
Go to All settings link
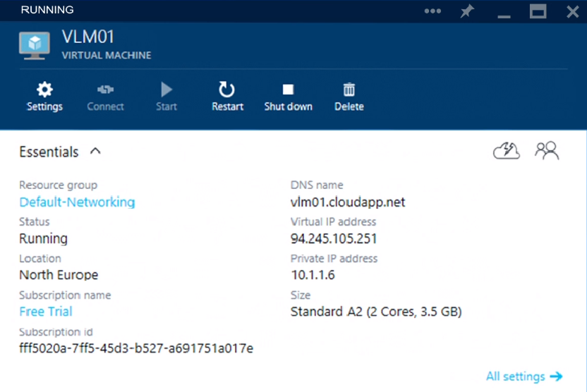524,376
